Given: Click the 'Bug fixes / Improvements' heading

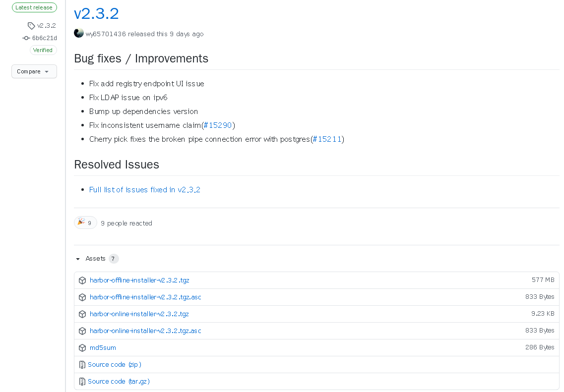Looking at the screenshot, I should 141,58.
